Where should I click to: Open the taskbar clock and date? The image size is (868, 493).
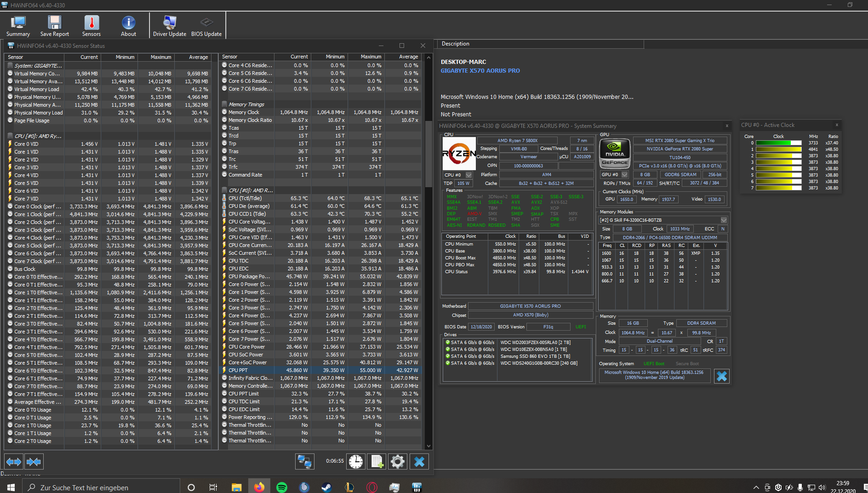click(843, 487)
